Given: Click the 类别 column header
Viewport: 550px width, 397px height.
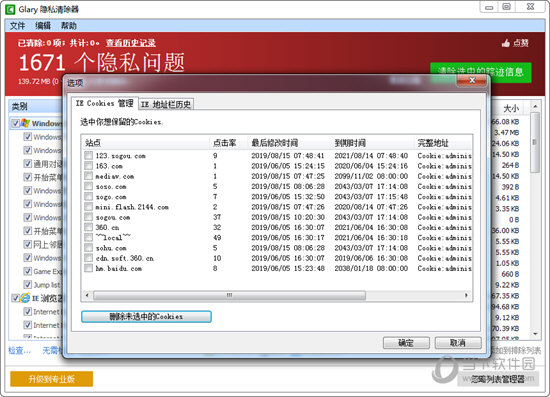Looking at the screenshot, I should pyautogui.click(x=35, y=107).
